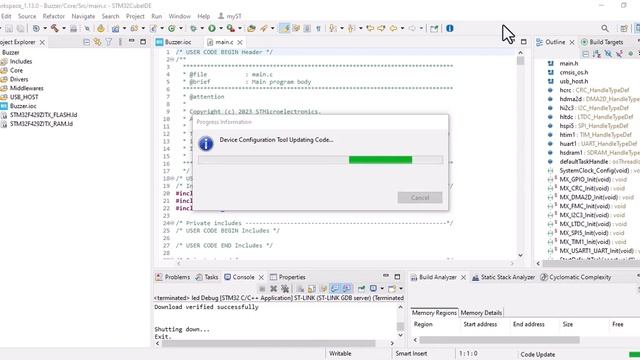Toggle Show Console on Standard Out
This screenshot has height=360, width=640.
tap(335, 289)
